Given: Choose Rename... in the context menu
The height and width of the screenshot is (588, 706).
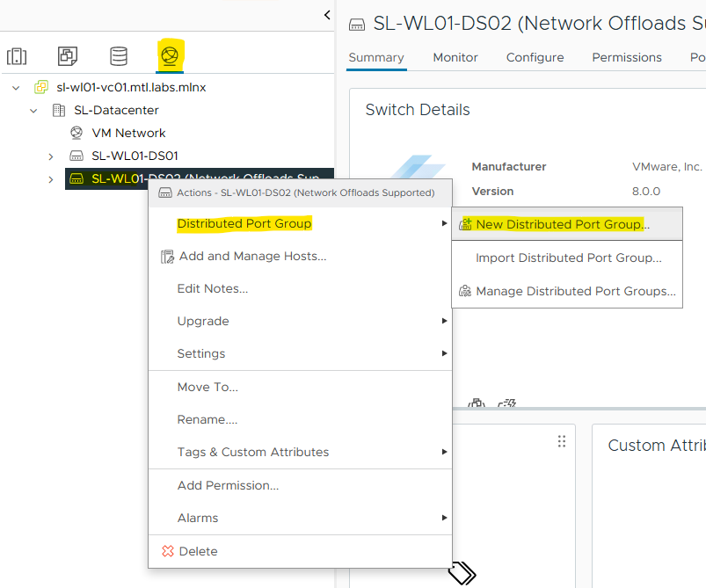Looking at the screenshot, I should click(x=300, y=419).
